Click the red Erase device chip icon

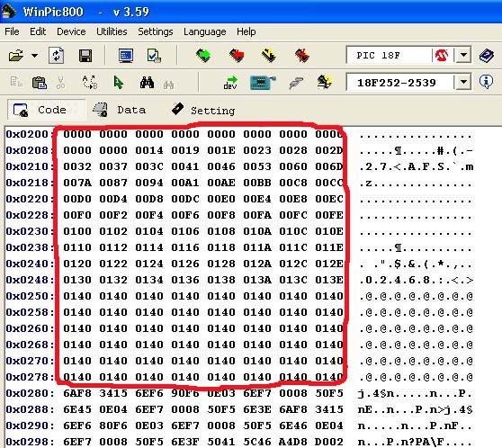point(302,56)
